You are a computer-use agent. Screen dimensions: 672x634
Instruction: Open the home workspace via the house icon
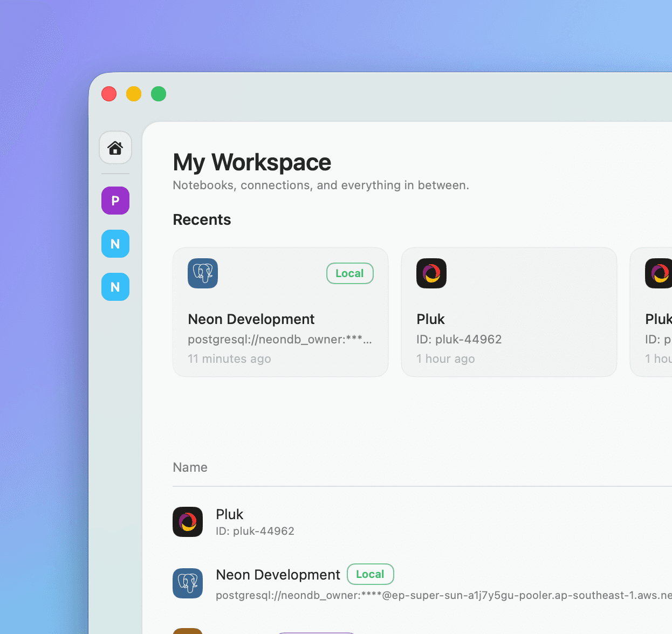tap(115, 147)
